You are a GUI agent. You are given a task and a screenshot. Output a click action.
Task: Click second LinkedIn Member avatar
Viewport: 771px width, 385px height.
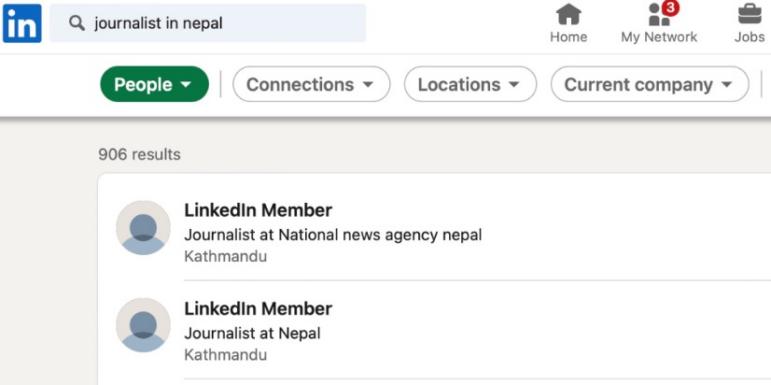(143, 325)
